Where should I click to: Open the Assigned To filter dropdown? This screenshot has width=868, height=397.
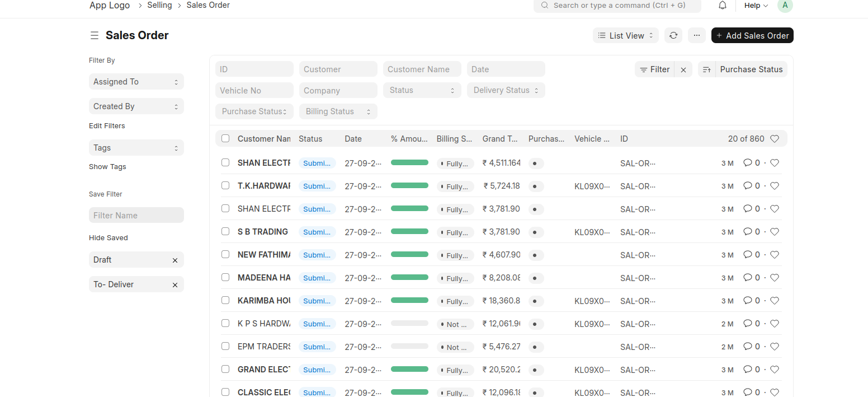click(136, 82)
